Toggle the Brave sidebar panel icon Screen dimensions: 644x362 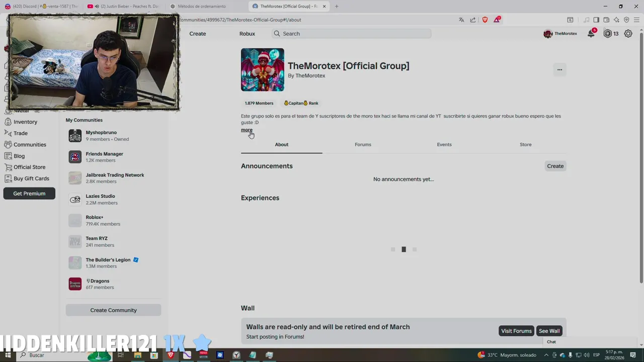[596, 20]
